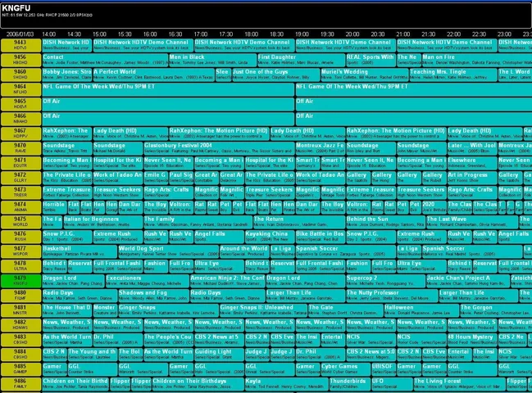Select channel 9475 WORLD
The width and height of the screenshot is (532, 393).
pos(20,222)
